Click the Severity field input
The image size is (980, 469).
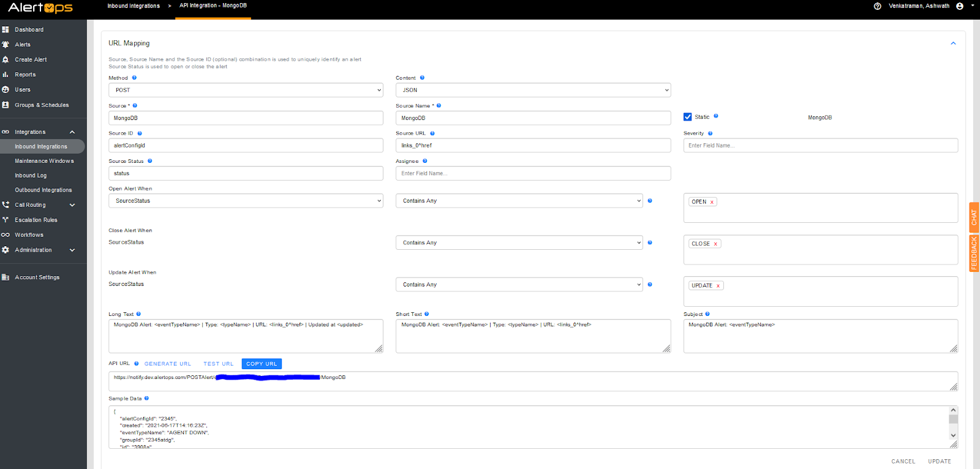(x=820, y=146)
